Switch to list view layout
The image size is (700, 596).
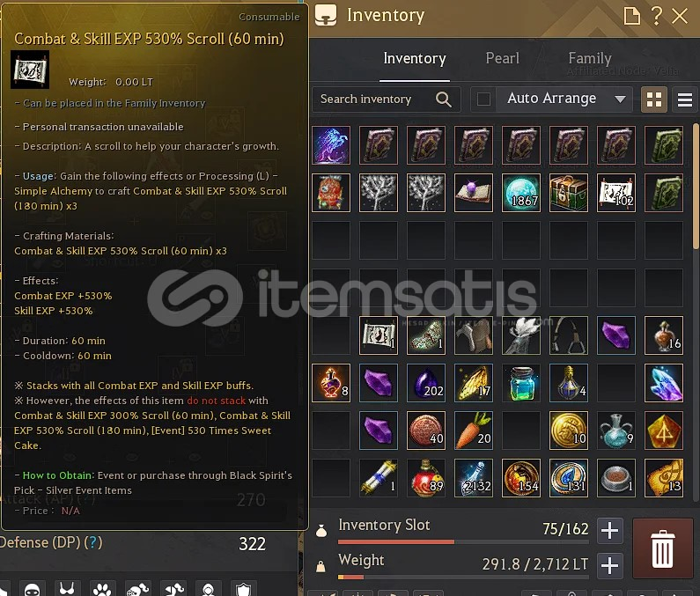point(685,99)
